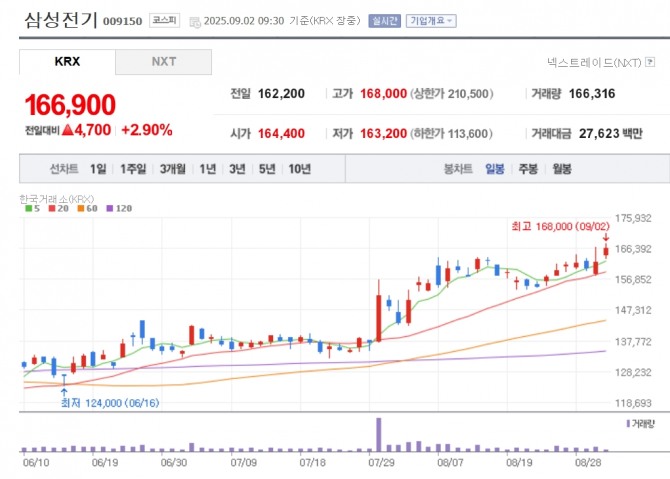The image size is (670, 479).
Task: Click the 실시간 real-time button
Action: pos(384,20)
